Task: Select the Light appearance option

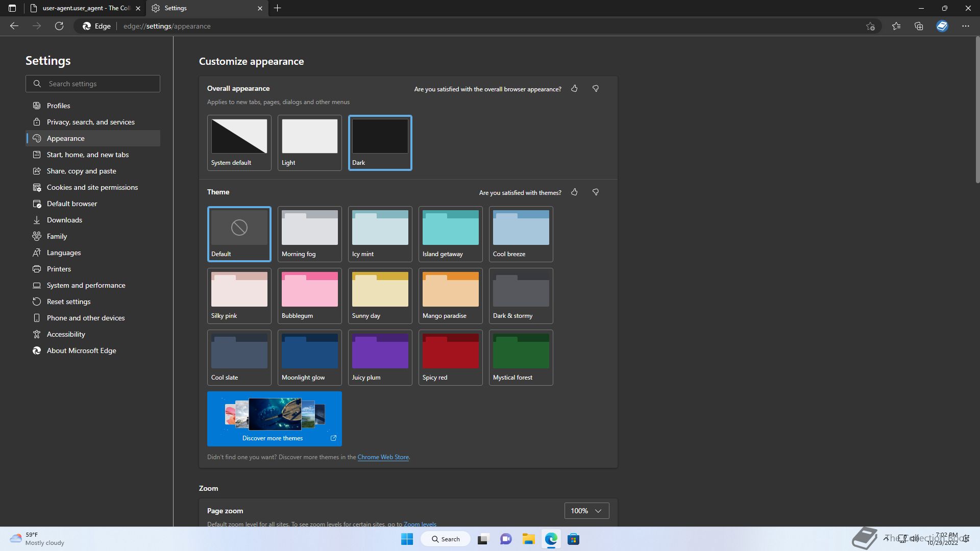Action: (309, 142)
